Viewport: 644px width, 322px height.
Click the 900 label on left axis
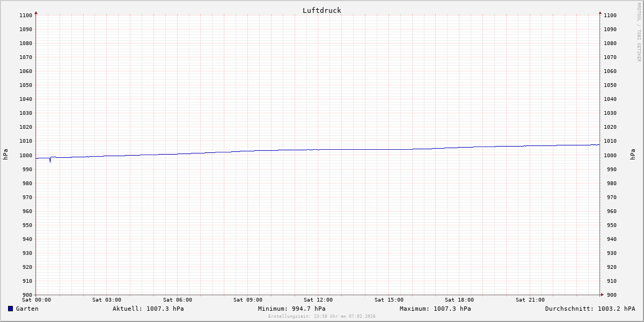(x=26, y=295)
